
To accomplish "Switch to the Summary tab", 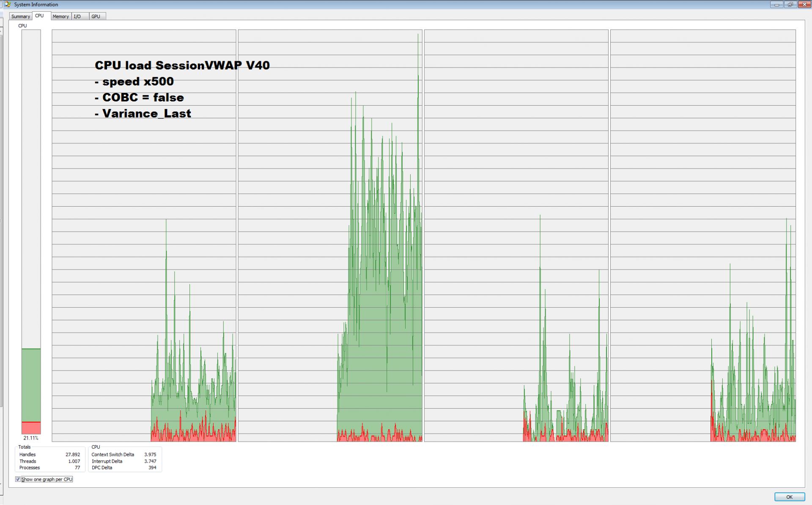I will tap(20, 16).
